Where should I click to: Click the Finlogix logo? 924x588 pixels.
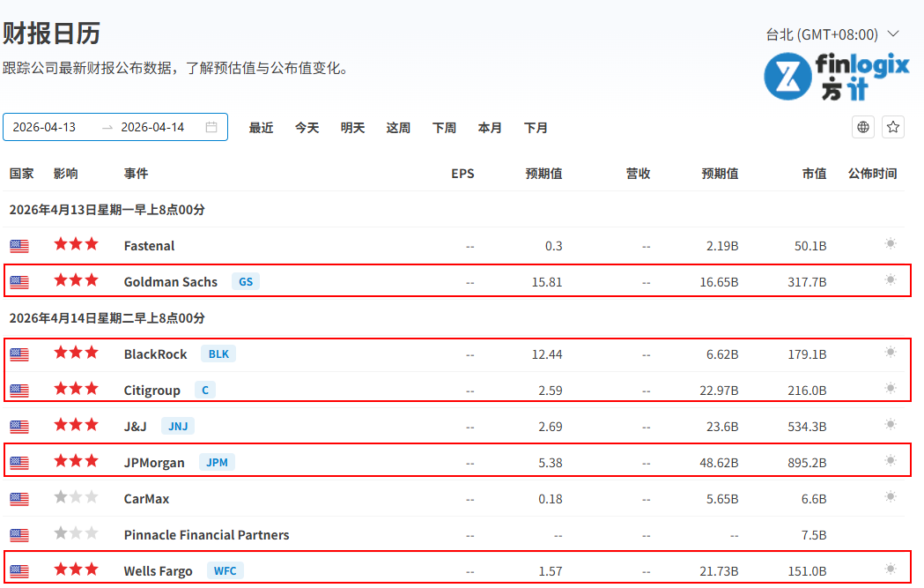[836, 76]
